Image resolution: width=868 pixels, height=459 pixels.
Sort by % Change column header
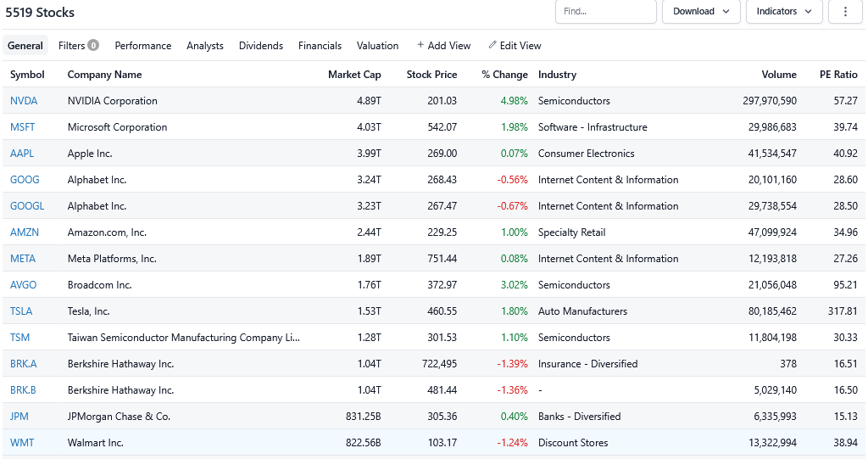point(504,75)
